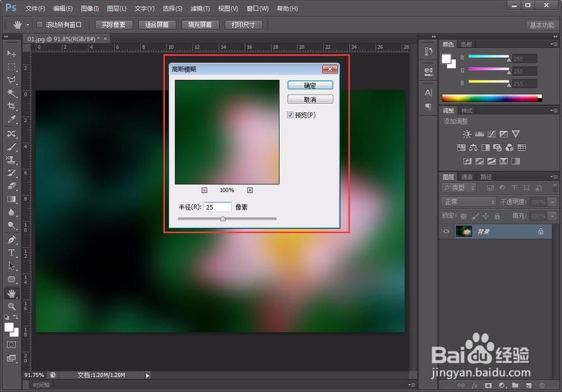Click the Levels adjustment icon
The image size is (562, 392).
[x=479, y=134]
